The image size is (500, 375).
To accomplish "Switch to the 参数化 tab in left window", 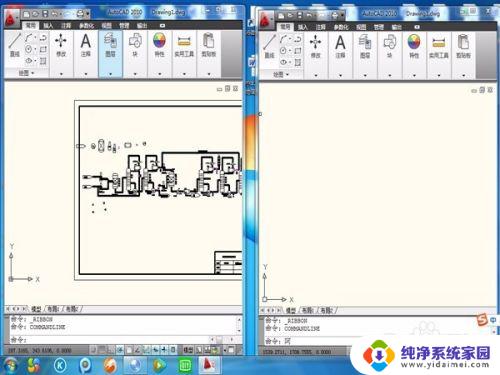I will pos(86,26).
